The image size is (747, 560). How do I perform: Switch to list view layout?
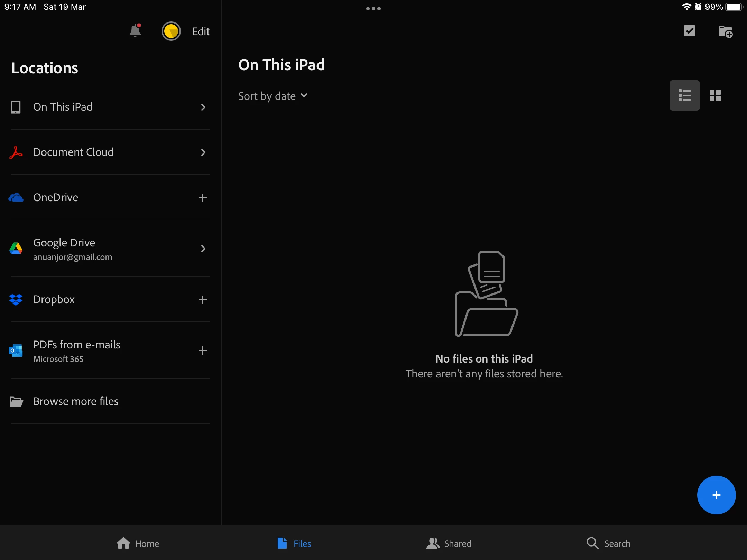pyautogui.click(x=684, y=95)
